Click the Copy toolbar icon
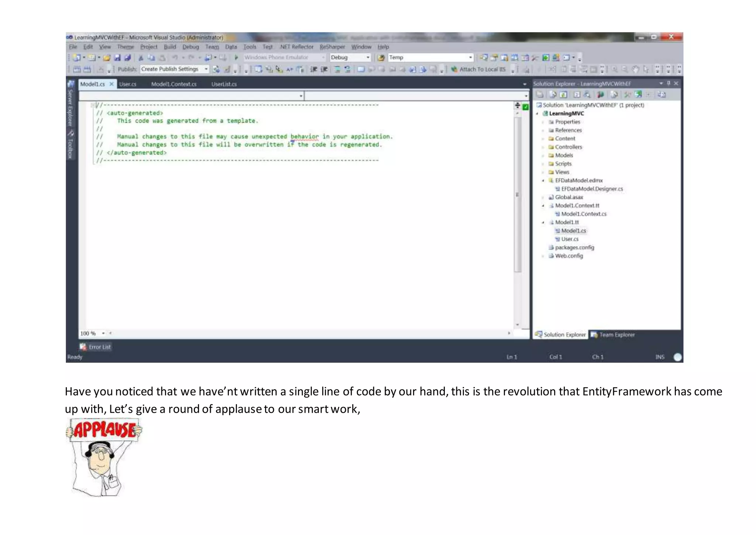Viewport: 756px width, 535px height. click(151, 58)
